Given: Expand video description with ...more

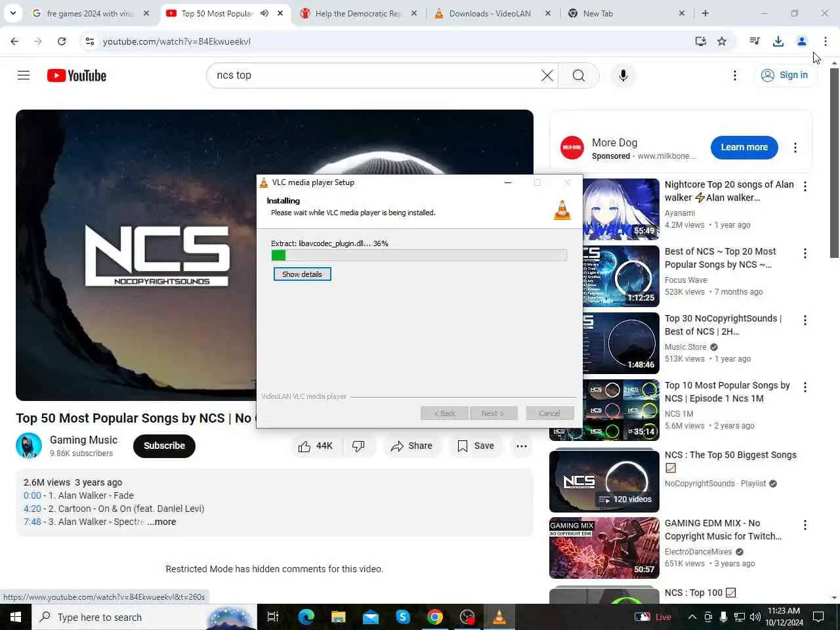Looking at the screenshot, I should tap(161, 522).
